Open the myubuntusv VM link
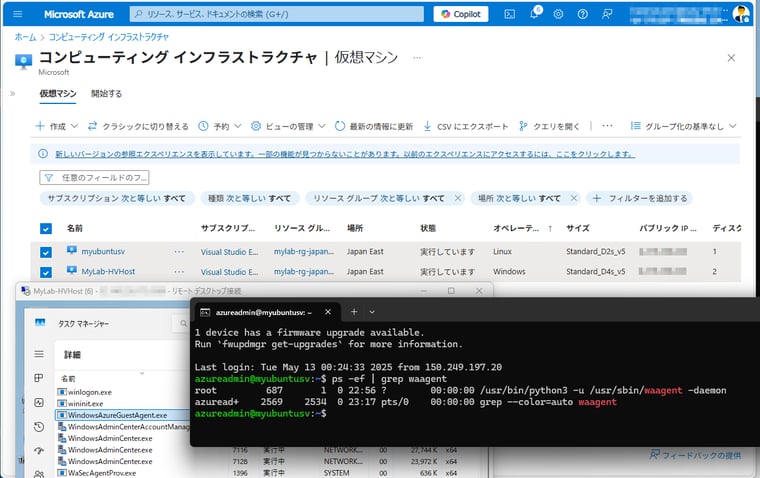Screen dimensions: 760x478 coord(103,252)
